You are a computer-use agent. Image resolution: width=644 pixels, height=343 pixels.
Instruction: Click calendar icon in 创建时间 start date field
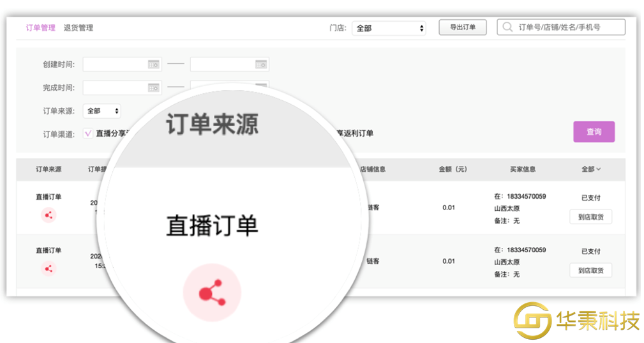click(153, 65)
